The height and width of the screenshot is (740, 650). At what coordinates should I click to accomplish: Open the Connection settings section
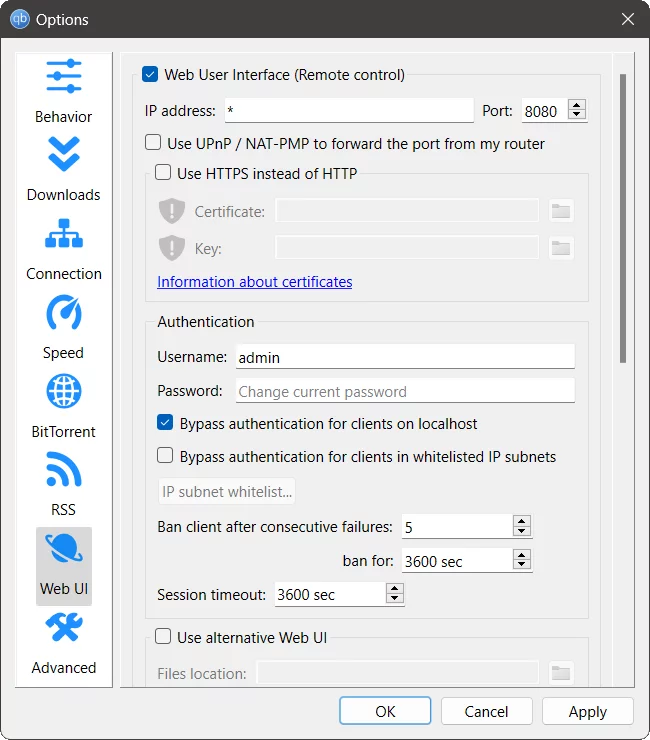pos(64,250)
